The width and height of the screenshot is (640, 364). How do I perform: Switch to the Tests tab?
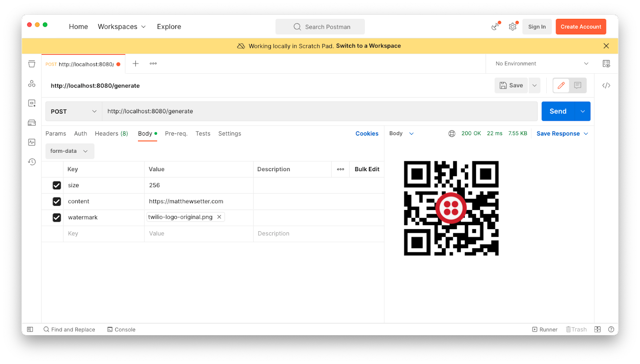tap(203, 134)
